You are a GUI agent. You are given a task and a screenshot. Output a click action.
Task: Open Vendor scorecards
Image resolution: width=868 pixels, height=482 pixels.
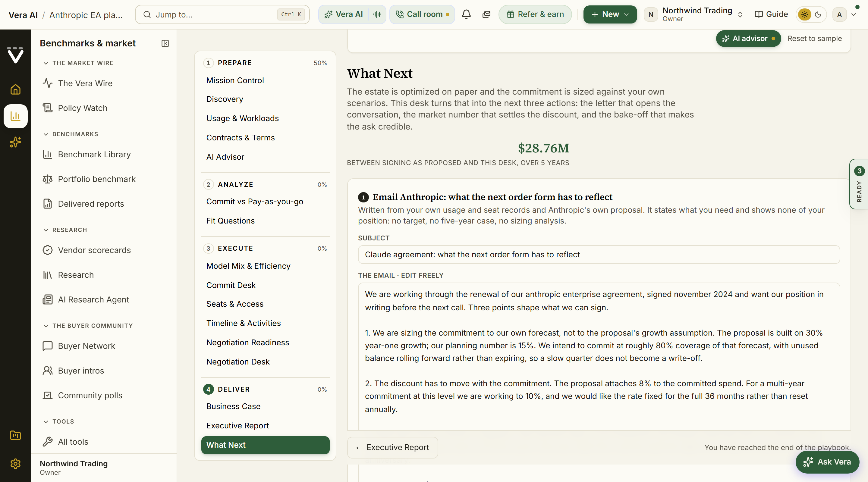pyautogui.click(x=105, y=250)
